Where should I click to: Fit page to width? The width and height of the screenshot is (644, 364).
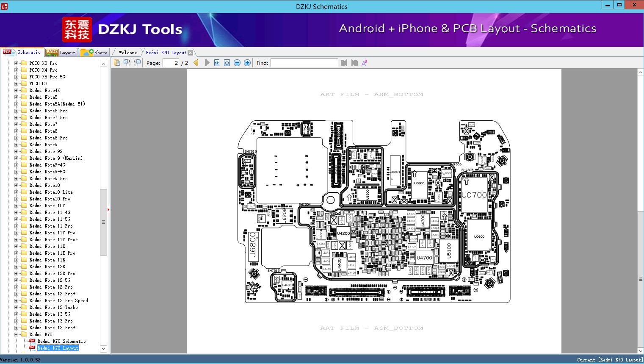tap(217, 63)
